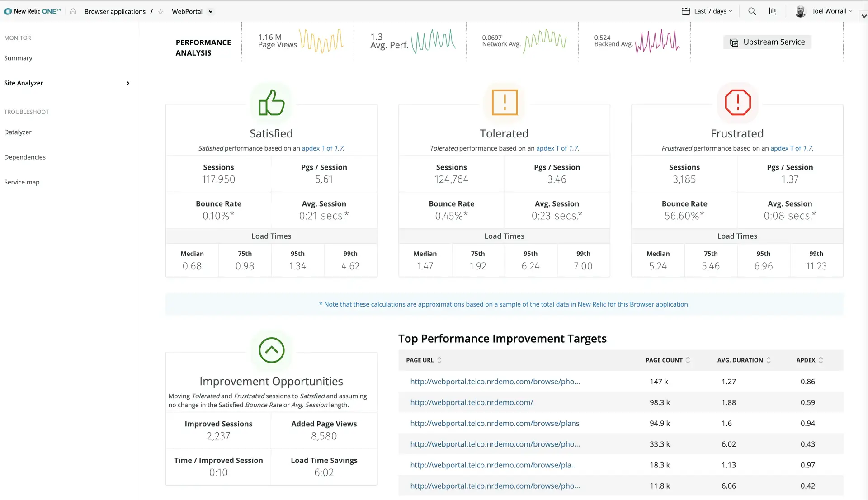Viewport: 868px width, 500px height.
Task: Click the browse/plans performance target URL
Action: point(494,423)
